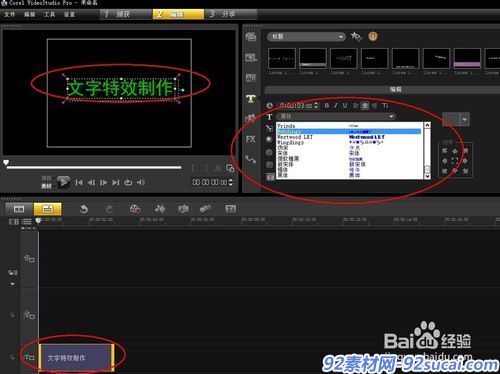
Task: Click the duration clock icon
Action: pos(269,106)
